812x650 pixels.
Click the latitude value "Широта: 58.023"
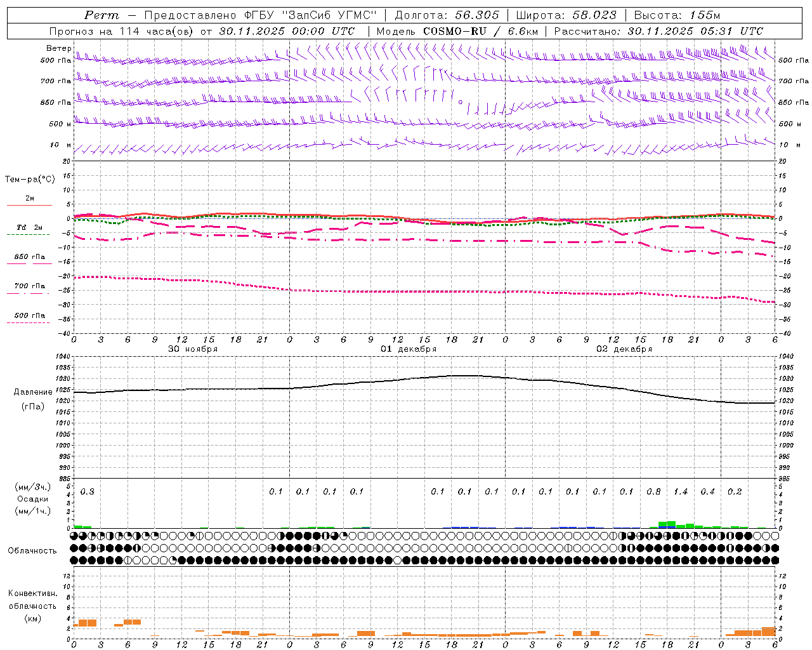click(x=566, y=15)
